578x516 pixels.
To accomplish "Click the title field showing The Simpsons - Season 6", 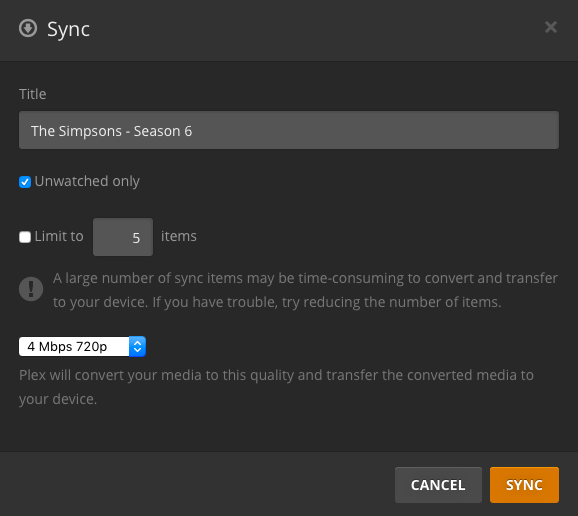I will click(289, 130).
